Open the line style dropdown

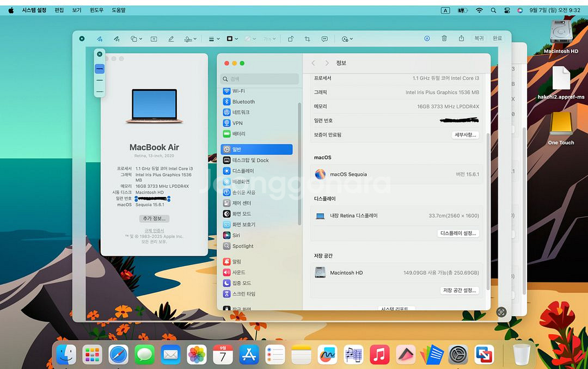(214, 39)
